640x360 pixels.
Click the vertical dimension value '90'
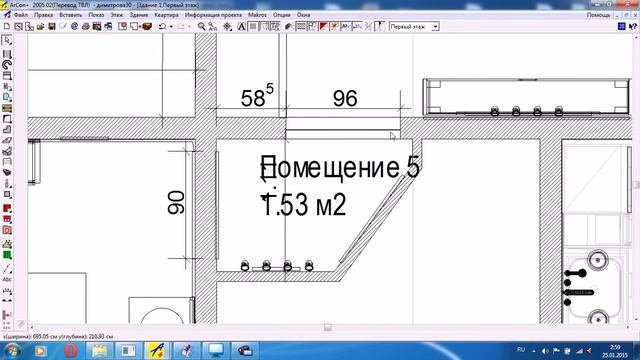click(x=176, y=202)
